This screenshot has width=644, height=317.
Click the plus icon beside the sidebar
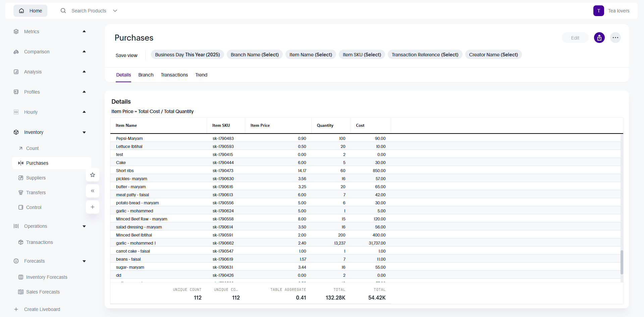93,207
